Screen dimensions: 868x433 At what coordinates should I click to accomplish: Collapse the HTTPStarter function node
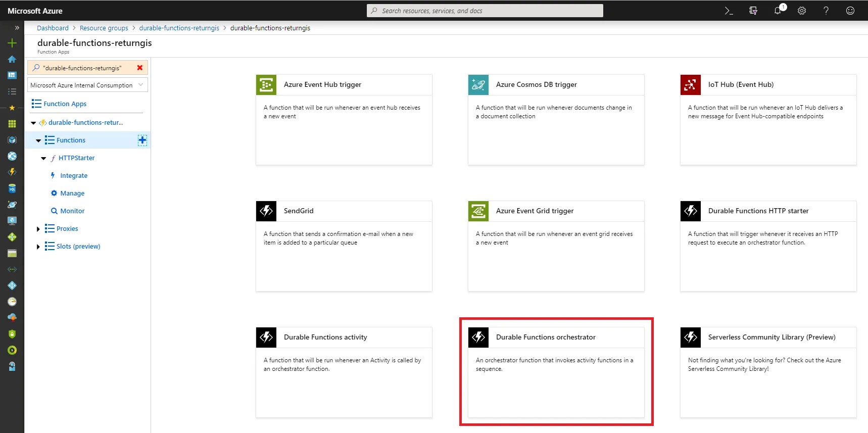click(x=43, y=158)
